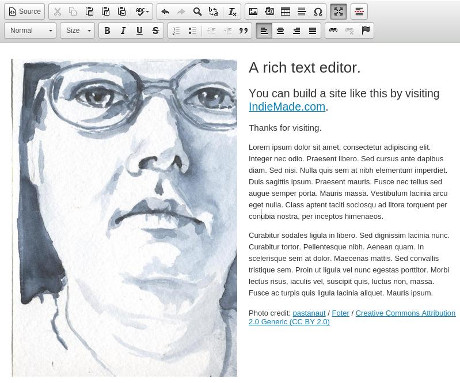460x383 pixels.
Task: Click in the 'Lorem ipsum dolor' paragraph
Action: pyautogui.click(x=348, y=182)
